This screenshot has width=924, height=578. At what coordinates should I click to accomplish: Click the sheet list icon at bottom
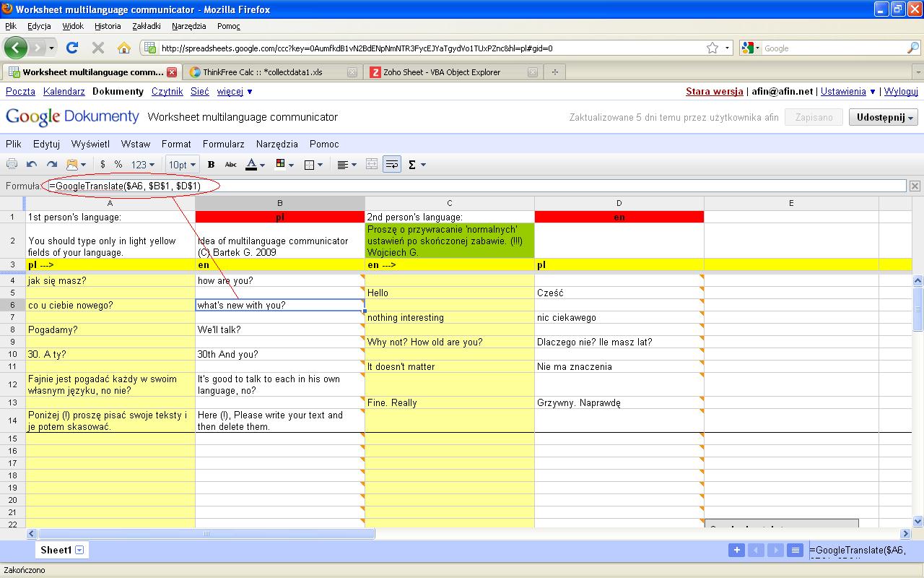coord(795,550)
